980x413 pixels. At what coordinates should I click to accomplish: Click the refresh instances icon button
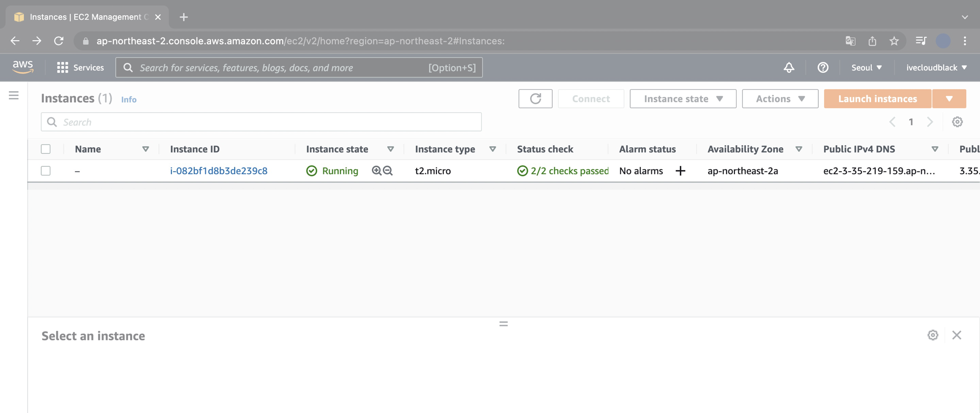535,99
